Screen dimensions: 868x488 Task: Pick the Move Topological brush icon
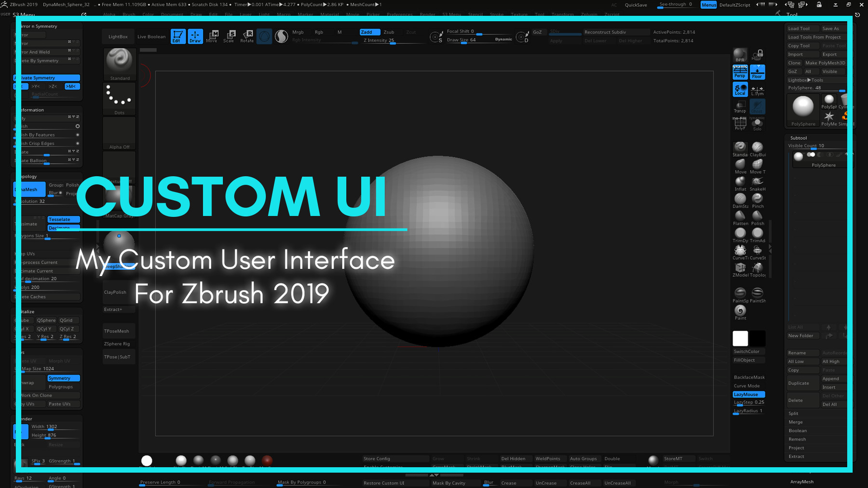click(x=758, y=166)
